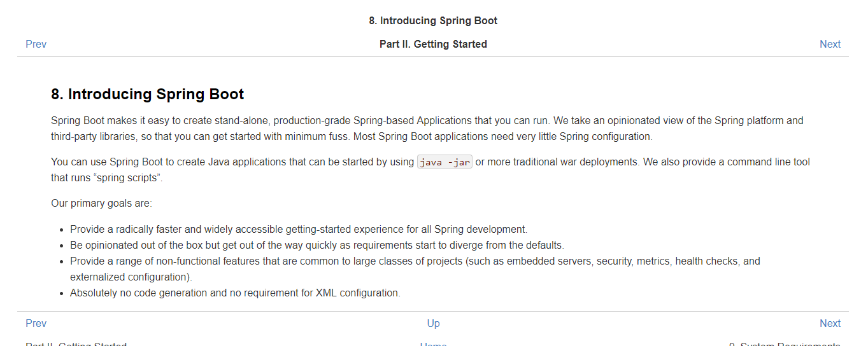Click bullet "Be opinionated out of the box"
Image resolution: width=868 pixels, height=346 pixels.
(317, 245)
